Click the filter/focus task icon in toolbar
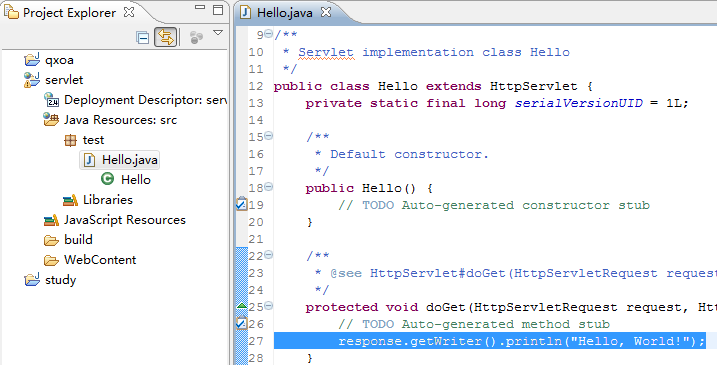This screenshot has height=366, width=717. (196, 38)
